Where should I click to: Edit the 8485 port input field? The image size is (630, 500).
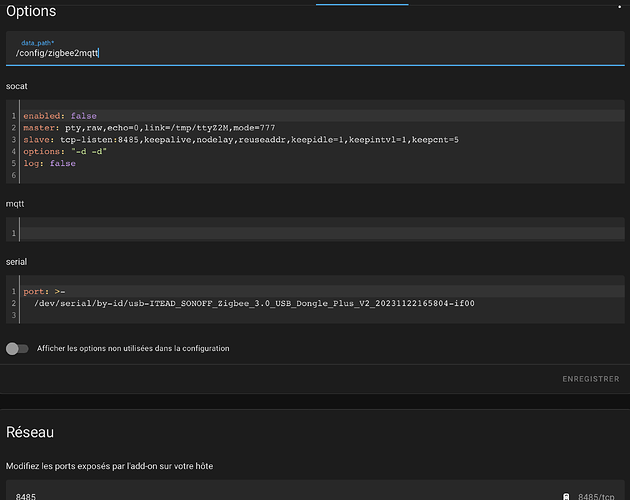click(x=315, y=491)
